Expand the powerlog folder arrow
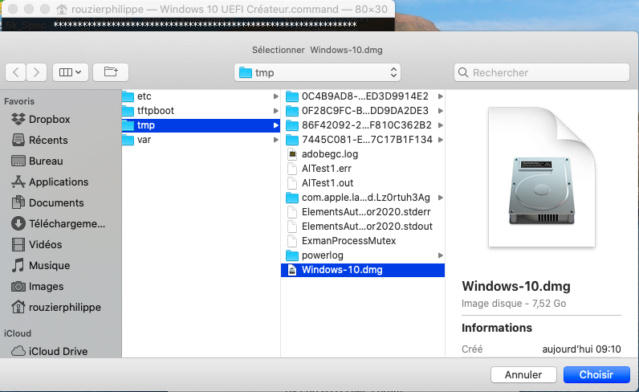 point(441,255)
